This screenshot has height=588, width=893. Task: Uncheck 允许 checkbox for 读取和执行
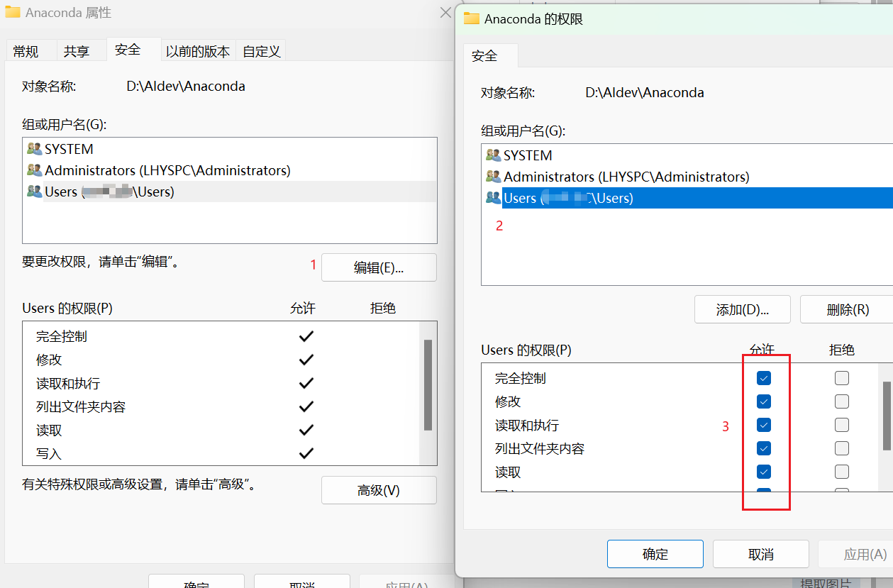[764, 425]
